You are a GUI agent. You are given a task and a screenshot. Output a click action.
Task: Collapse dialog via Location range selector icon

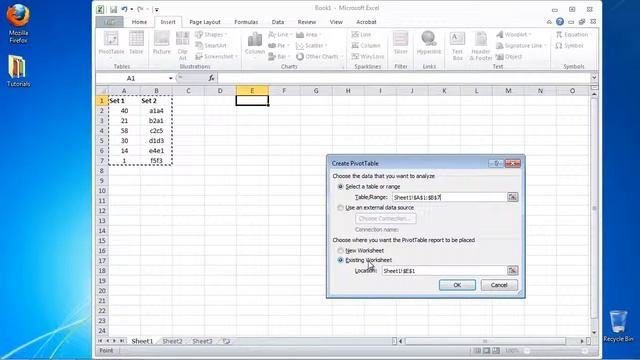pyautogui.click(x=512, y=271)
